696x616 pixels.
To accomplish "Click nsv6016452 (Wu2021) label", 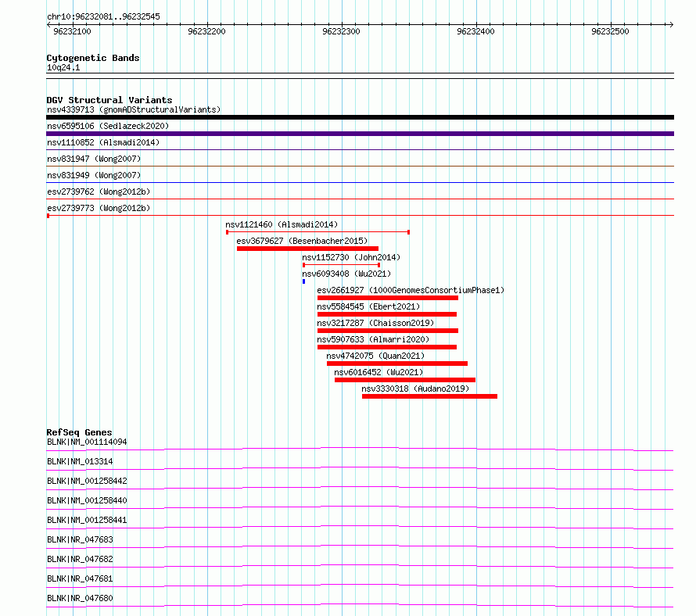I will [x=378, y=372].
